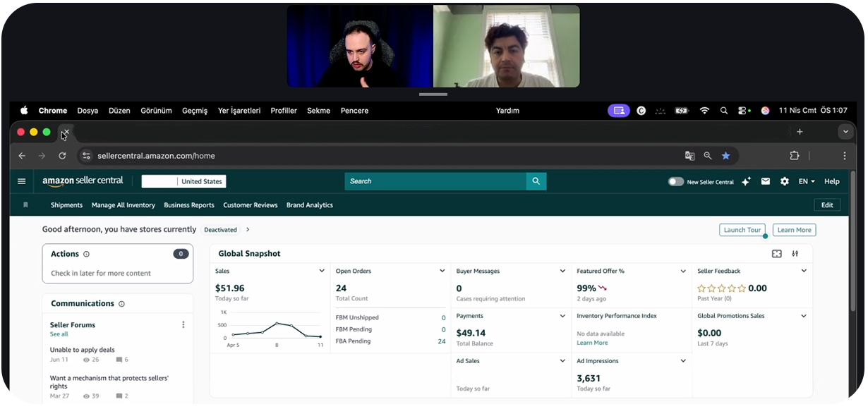Click the Deactivated status badge

220,230
